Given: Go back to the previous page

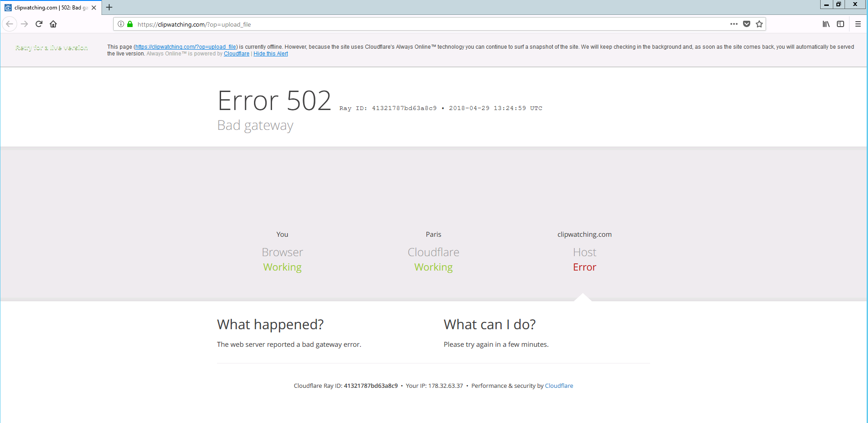Looking at the screenshot, I should pyautogui.click(x=9, y=24).
